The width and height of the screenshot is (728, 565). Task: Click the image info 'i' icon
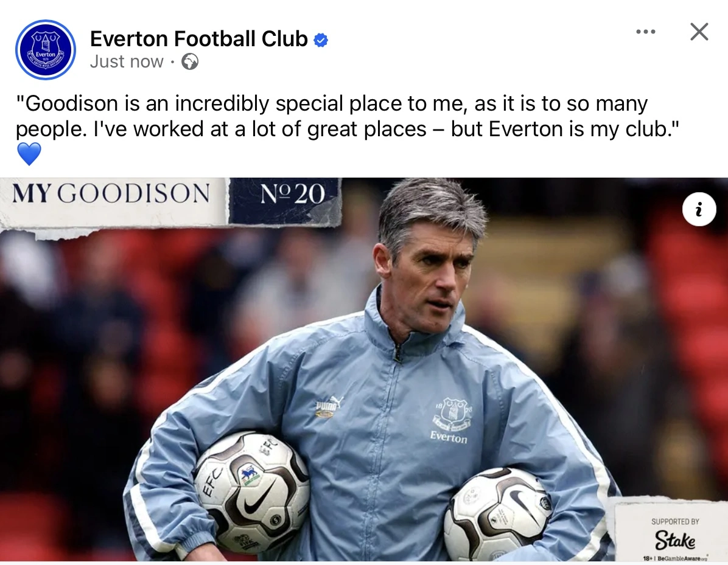[699, 209]
